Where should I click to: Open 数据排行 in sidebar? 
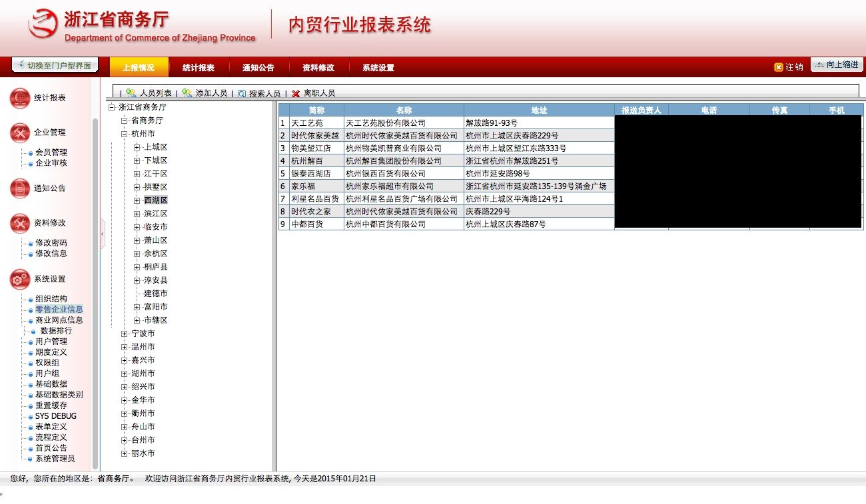(x=57, y=331)
